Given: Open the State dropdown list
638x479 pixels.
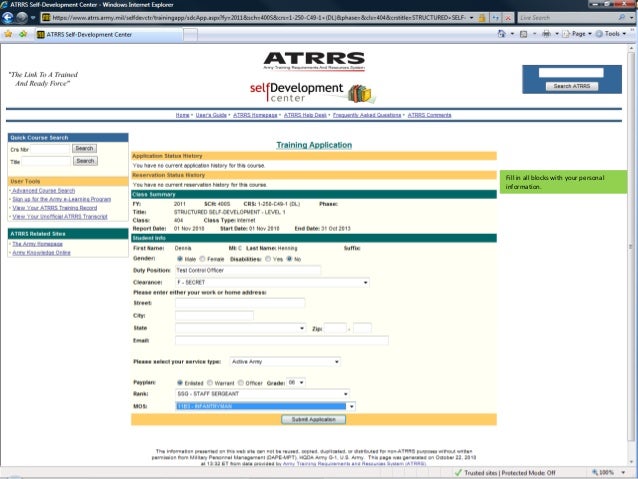Looking at the screenshot, I should tap(240, 328).
